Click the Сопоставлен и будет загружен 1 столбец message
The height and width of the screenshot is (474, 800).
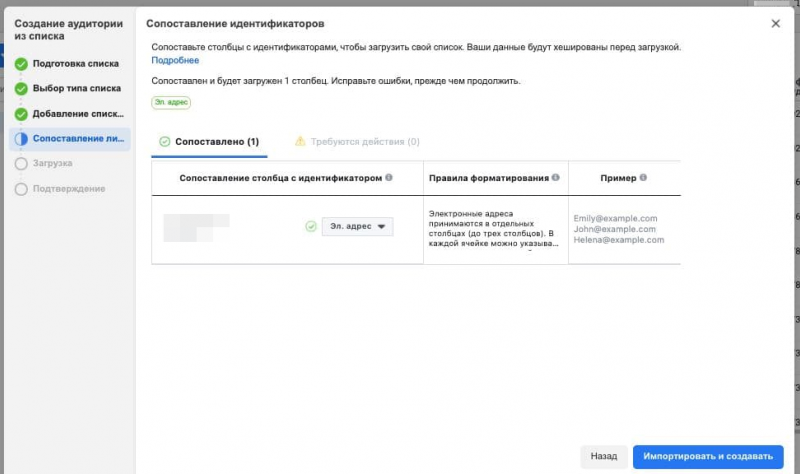336,81
